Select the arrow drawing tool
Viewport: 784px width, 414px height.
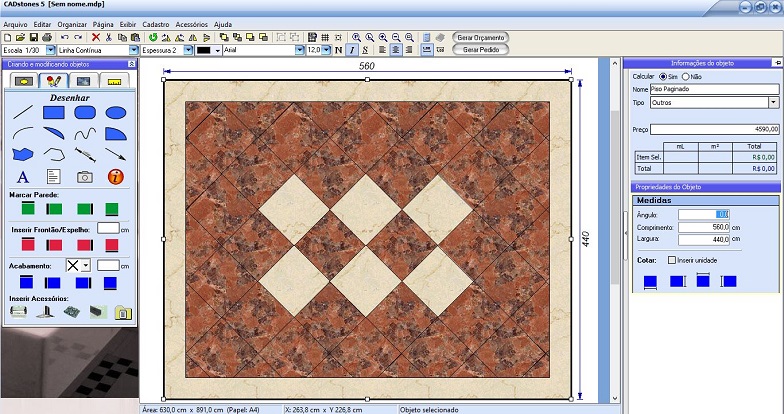(x=116, y=154)
